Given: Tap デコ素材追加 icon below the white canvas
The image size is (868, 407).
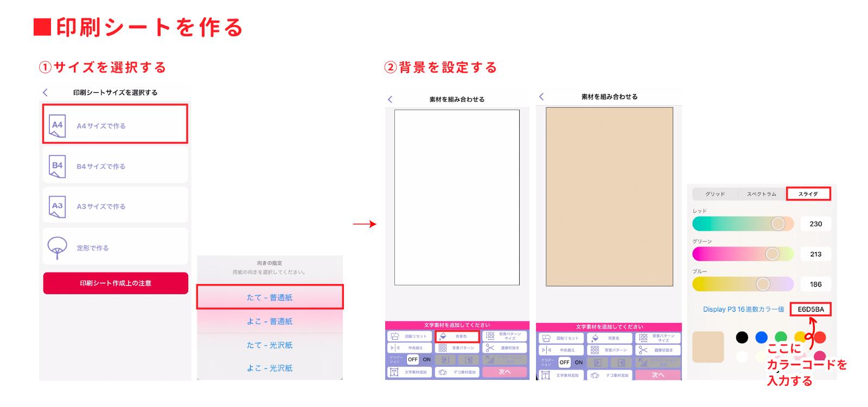Looking at the screenshot, I should click(457, 372).
